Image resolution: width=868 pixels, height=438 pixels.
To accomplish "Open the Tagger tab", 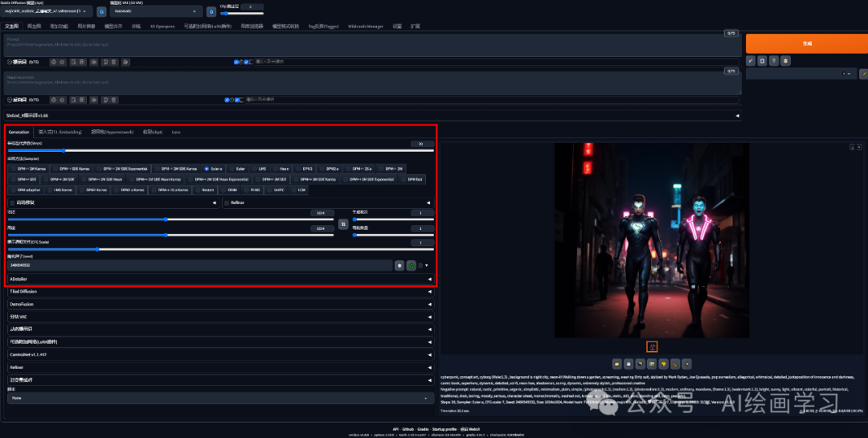I will click(323, 26).
